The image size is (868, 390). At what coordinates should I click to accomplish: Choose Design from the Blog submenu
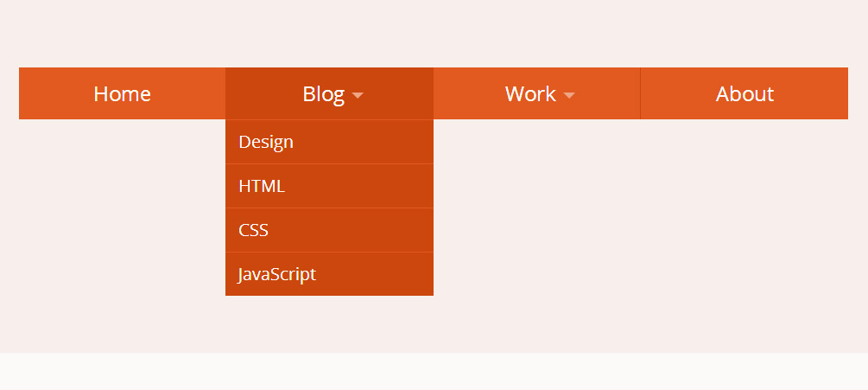[329, 142]
